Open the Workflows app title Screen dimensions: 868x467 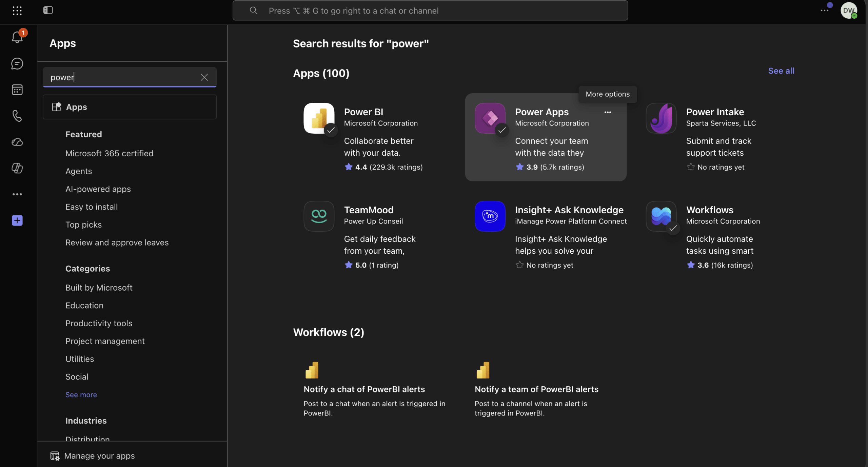tap(710, 210)
